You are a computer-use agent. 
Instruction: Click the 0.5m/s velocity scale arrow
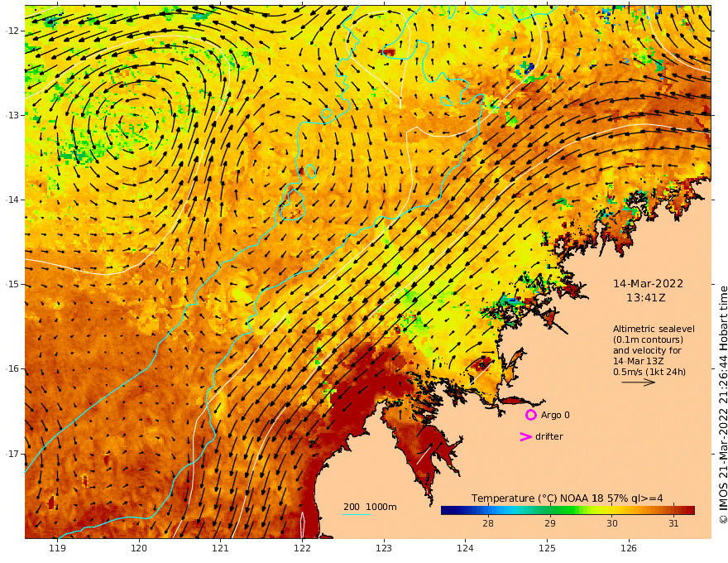[639, 383]
